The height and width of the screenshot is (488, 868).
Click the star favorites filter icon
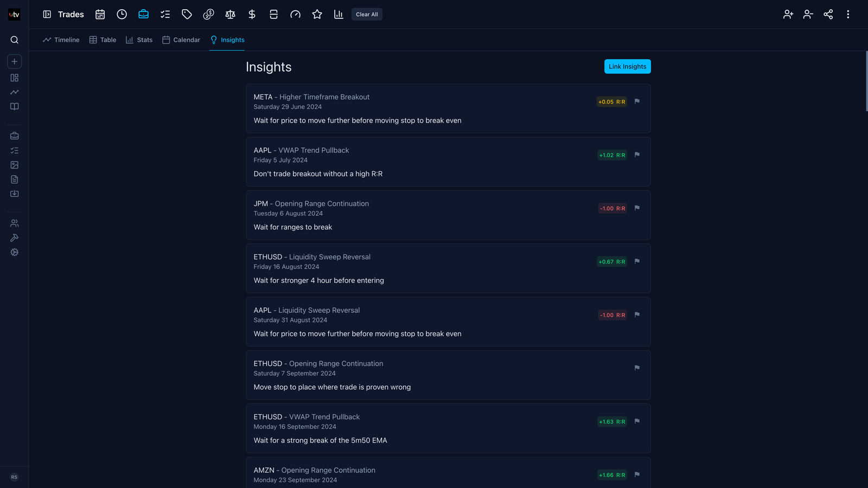(x=317, y=15)
